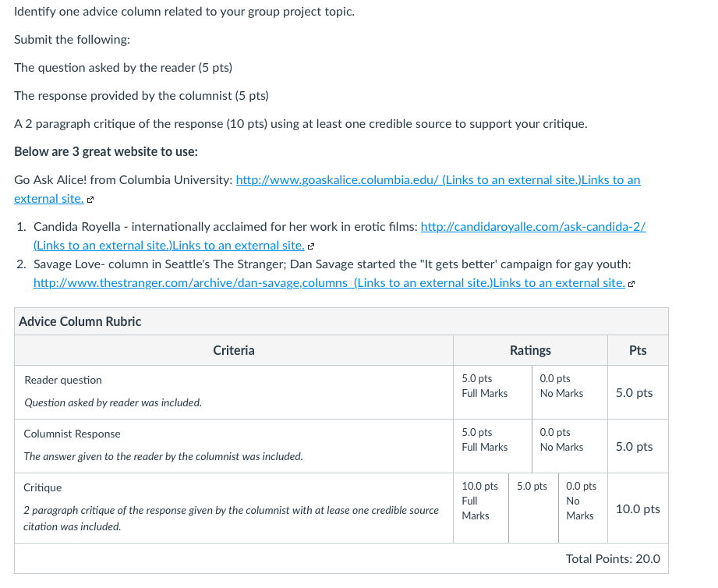The image size is (718, 588).
Task: Select 0.0 pts No Marks for Critique
Action: pyautogui.click(x=583, y=508)
